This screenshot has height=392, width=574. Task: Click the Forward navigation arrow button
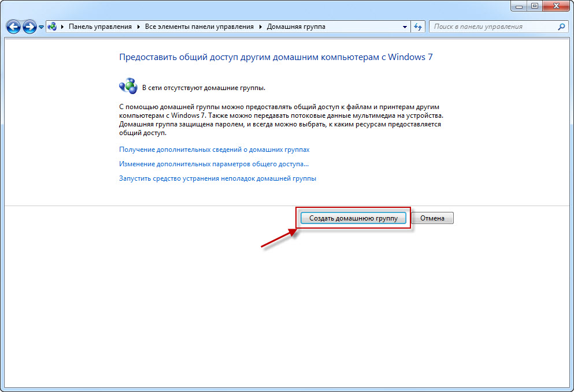pyautogui.click(x=29, y=27)
